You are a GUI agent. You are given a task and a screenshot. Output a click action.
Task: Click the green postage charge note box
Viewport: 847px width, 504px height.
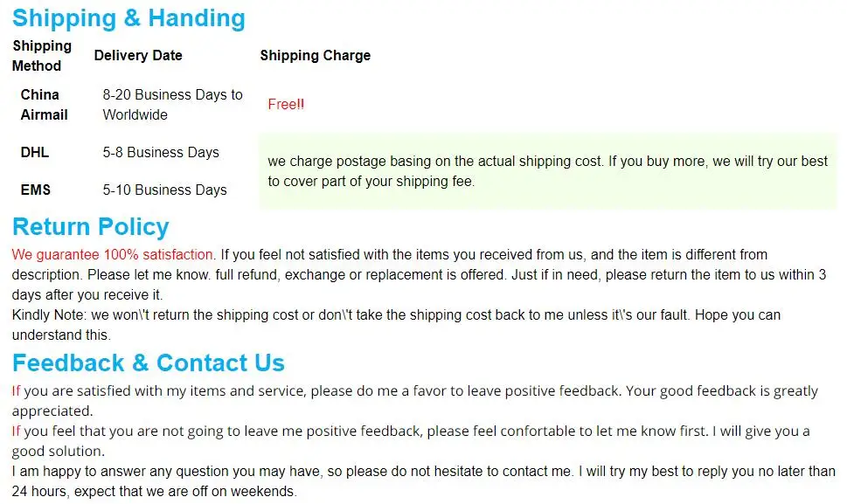pos(548,171)
